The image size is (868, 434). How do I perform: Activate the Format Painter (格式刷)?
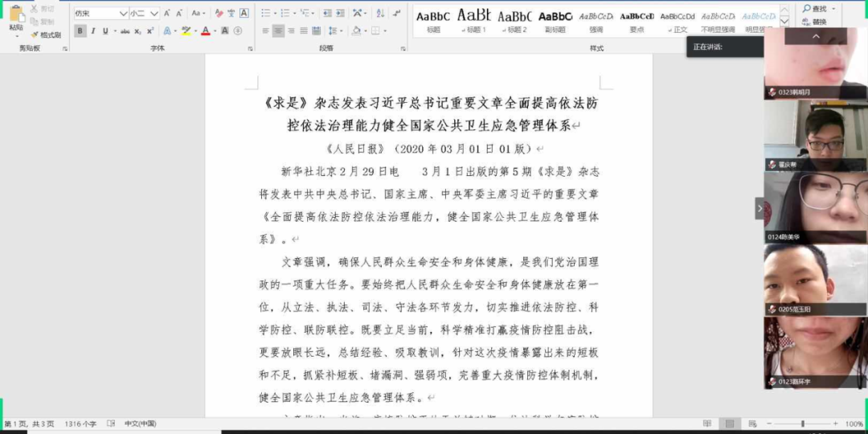tap(45, 35)
